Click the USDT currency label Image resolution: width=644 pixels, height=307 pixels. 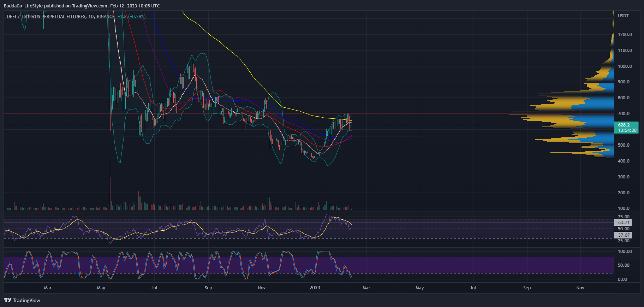[623, 16]
